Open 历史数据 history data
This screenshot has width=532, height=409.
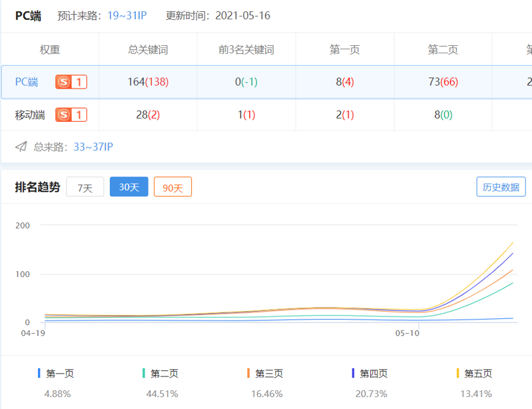[501, 187]
